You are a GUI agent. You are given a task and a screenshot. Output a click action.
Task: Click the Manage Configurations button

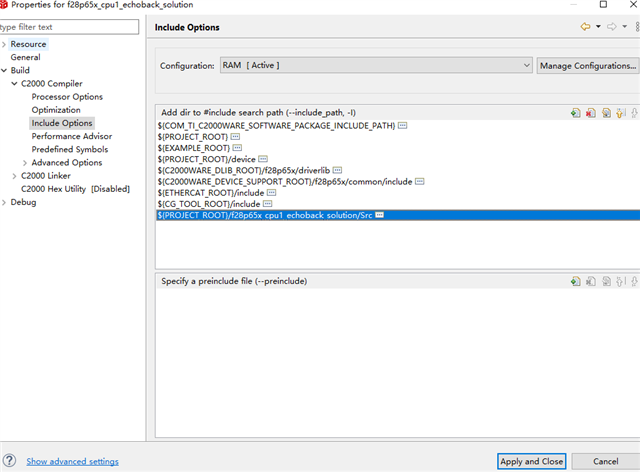coord(588,66)
